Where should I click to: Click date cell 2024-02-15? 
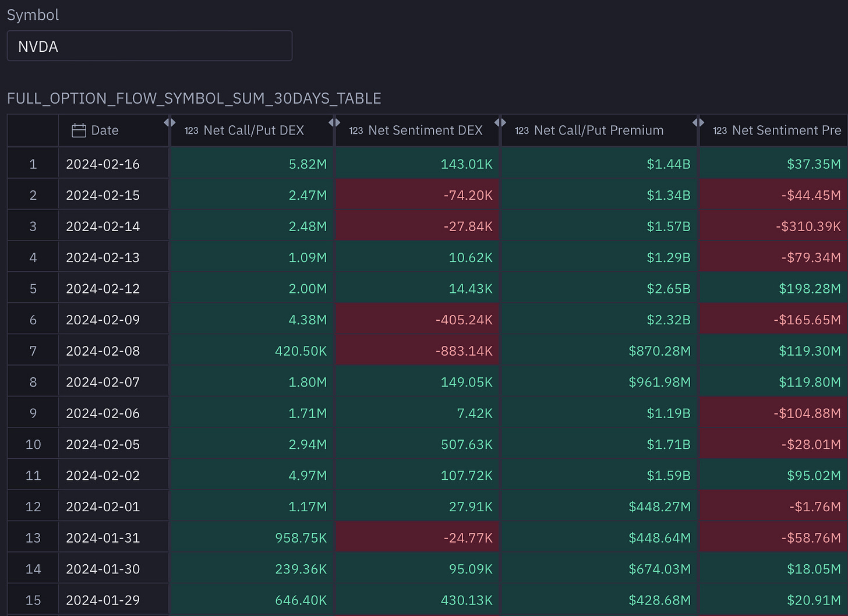coord(114,195)
